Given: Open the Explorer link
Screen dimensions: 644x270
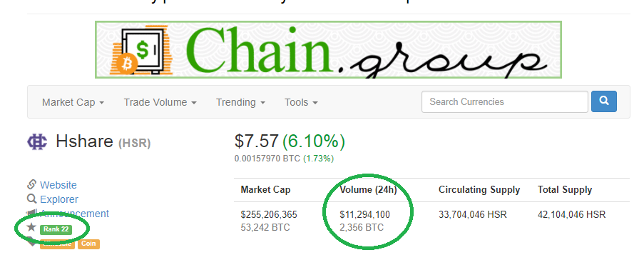Looking at the screenshot, I should [x=59, y=199].
